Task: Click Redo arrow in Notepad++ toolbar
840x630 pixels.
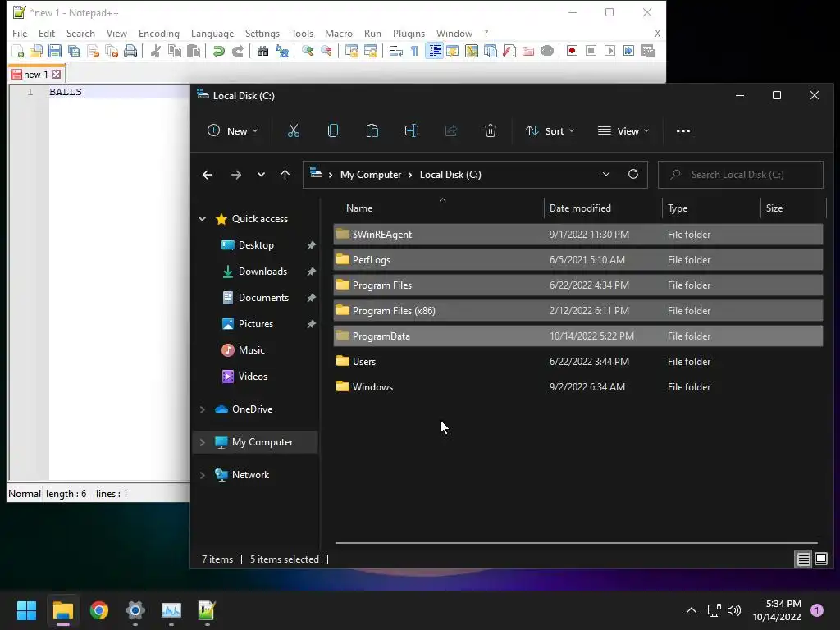Action: click(x=238, y=51)
